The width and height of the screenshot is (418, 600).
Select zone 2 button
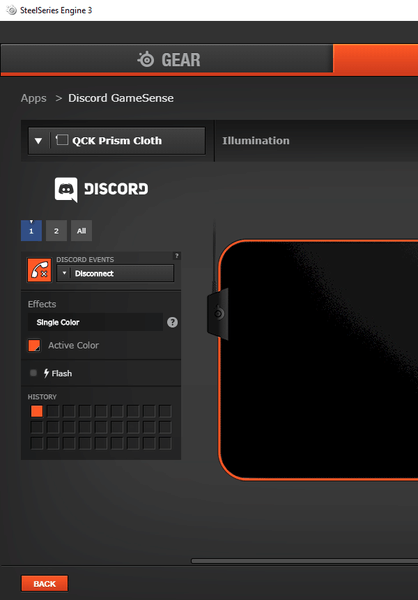(x=56, y=231)
